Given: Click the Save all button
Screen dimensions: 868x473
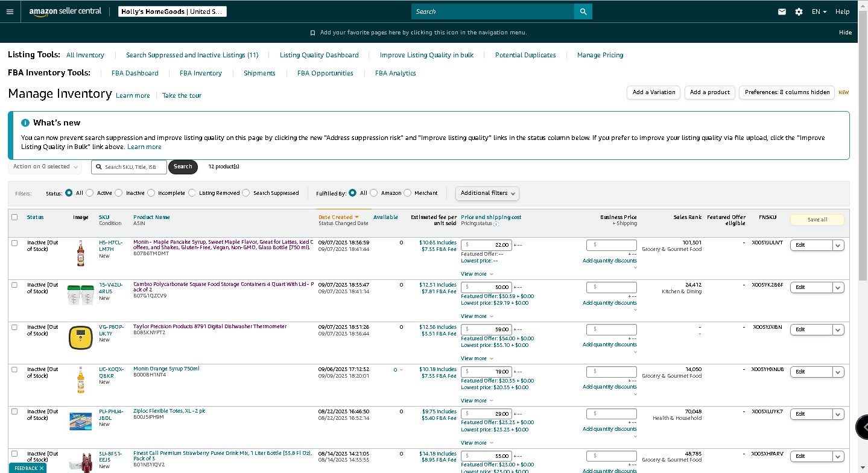Looking at the screenshot, I should click(x=817, y=220).
